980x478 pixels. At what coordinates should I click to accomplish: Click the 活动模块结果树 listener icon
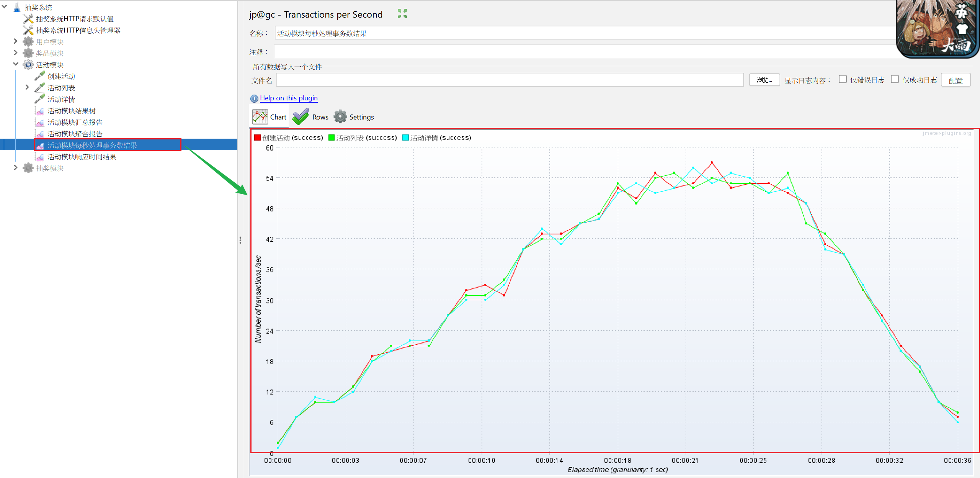click(39, 111)
